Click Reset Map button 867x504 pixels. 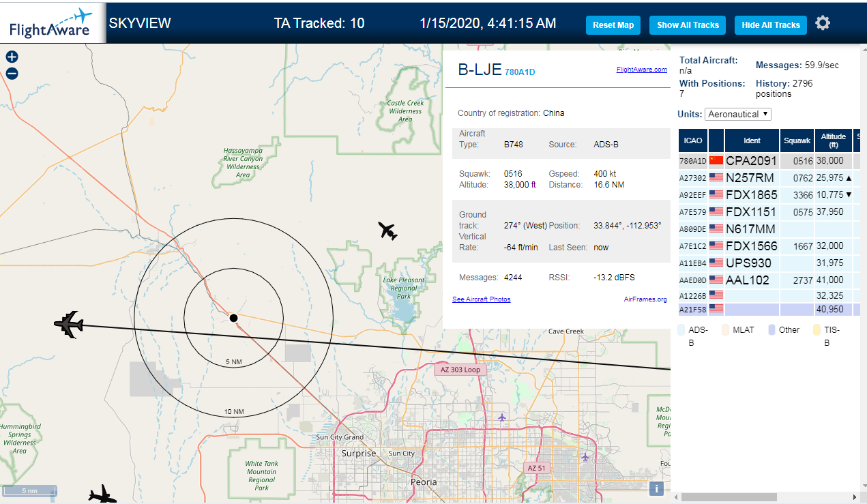[x=613, y=25]
